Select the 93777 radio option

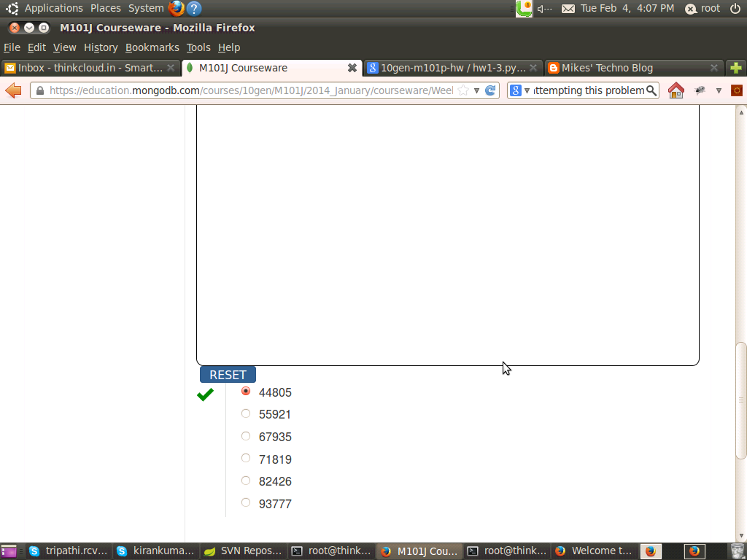(246, 502)
